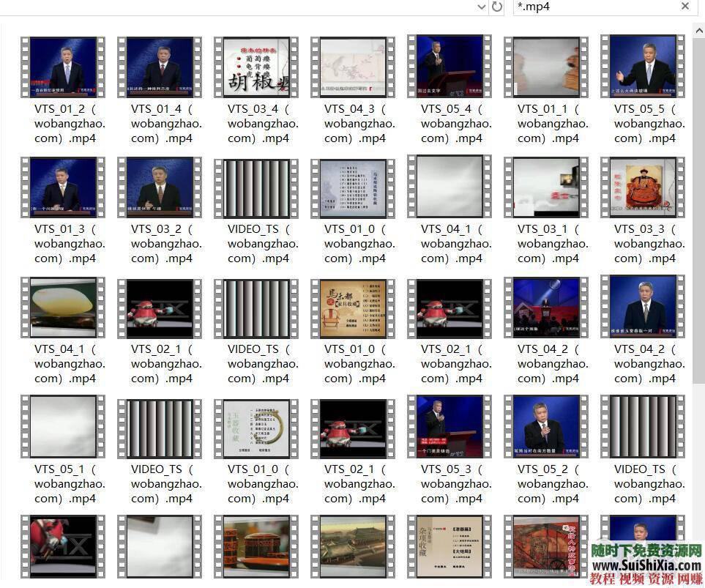Expand the address bar history dropdown chevron

(482, 7)
